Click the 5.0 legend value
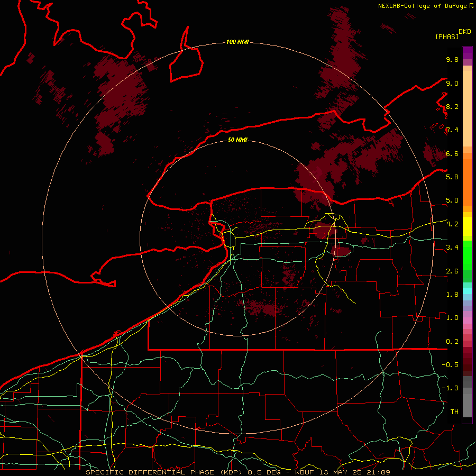476x476 pixels. (x=452, y=200)
